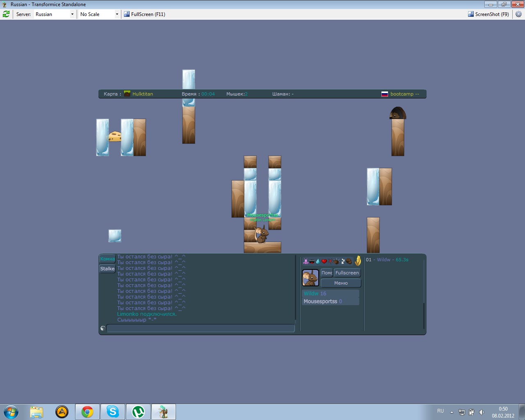Switch to the Комната chat tab

point(107,259)
